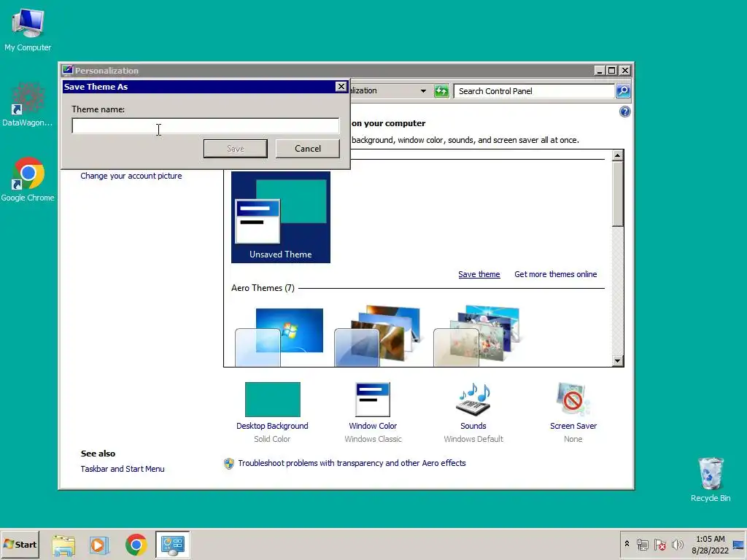Click the shield icon beside Troubleshoot link
Screen dimensions: 747x560
click(x=229, y=463)
